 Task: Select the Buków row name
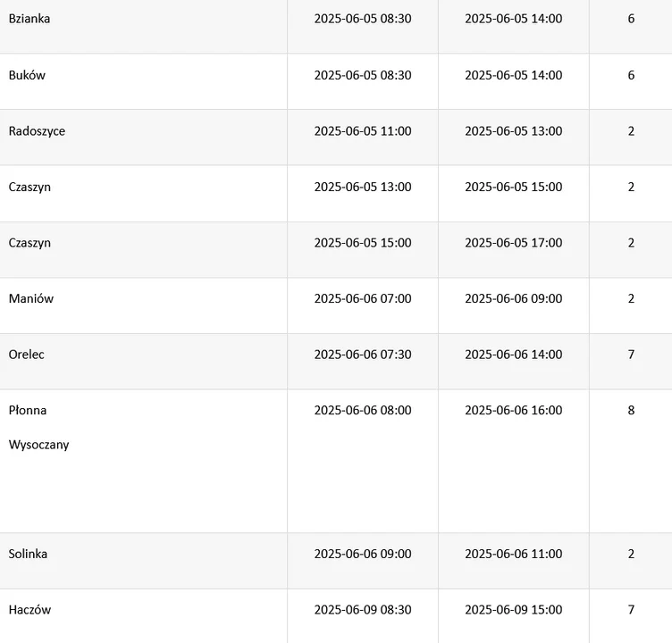click(x=27, y=76)
